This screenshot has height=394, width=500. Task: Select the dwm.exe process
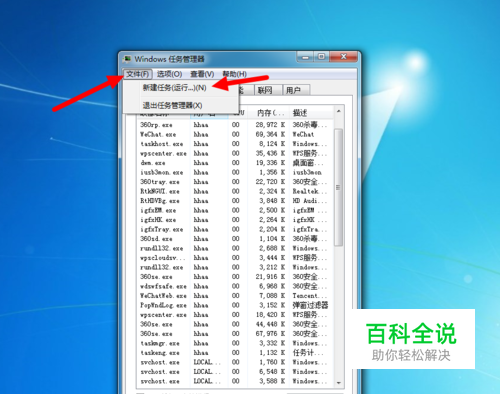point(153,163)
